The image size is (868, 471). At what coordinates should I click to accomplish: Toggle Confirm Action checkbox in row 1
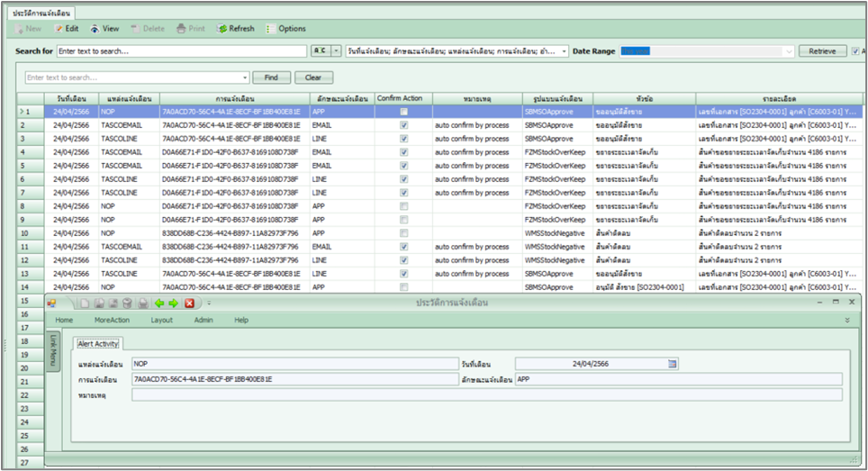pyautogui.click(x=403, y=112)
